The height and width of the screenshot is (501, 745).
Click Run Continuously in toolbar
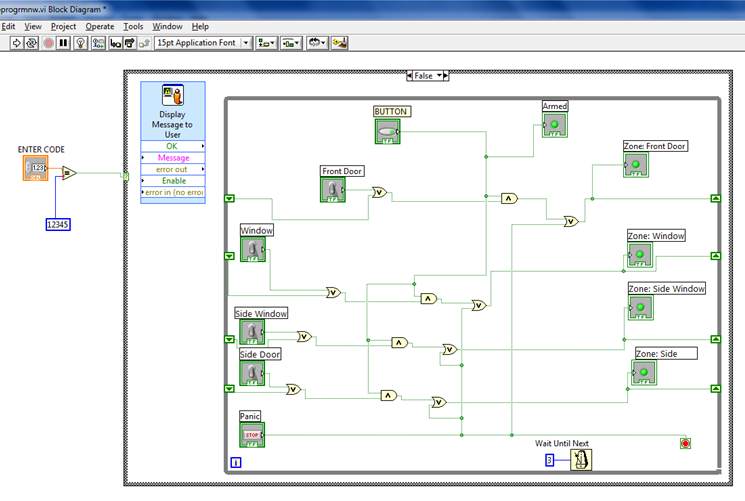click(x=32, y=43)
